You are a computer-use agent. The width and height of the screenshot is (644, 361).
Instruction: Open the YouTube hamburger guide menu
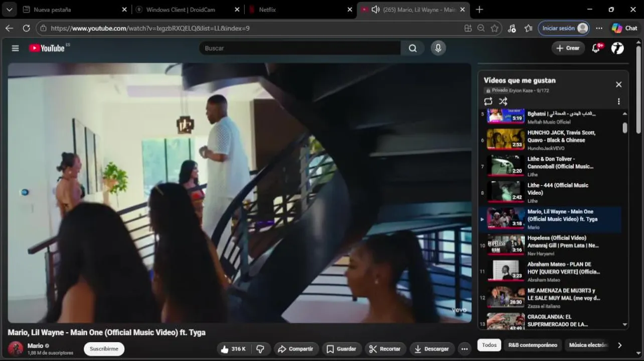[x=16, y=48]
